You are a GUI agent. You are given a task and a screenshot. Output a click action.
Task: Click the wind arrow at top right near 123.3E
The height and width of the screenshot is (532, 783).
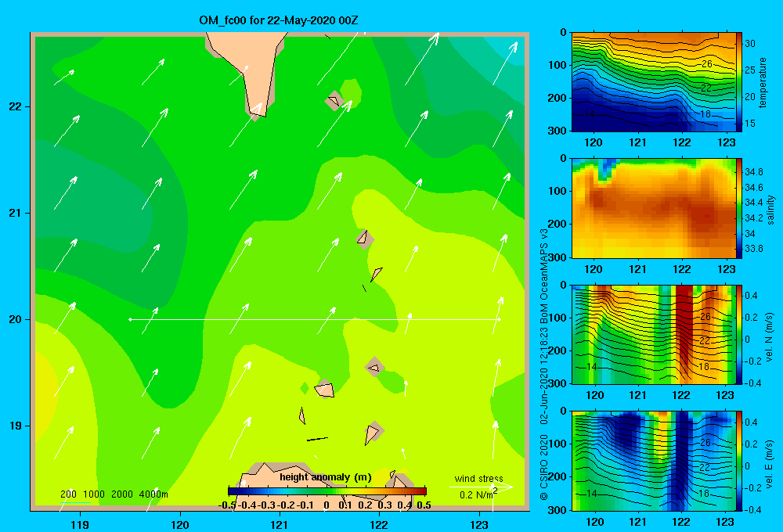pos(505,63)
